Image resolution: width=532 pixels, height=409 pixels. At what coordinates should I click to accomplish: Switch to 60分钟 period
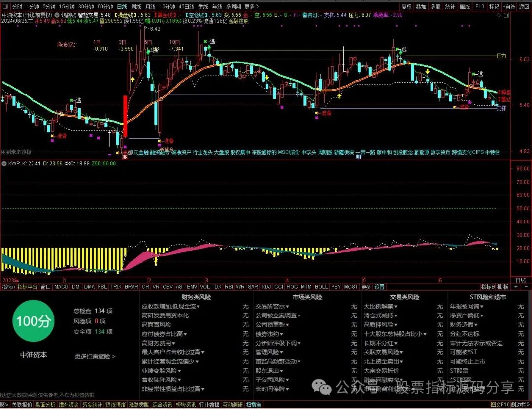105,6
